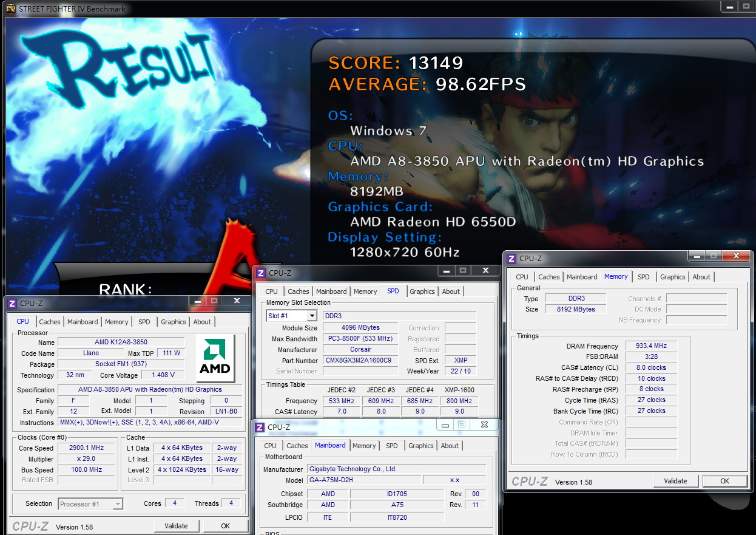Screen dimensions: 756x535
Task: Click the AMD logo in the CPU window
Action: [215, 358]
